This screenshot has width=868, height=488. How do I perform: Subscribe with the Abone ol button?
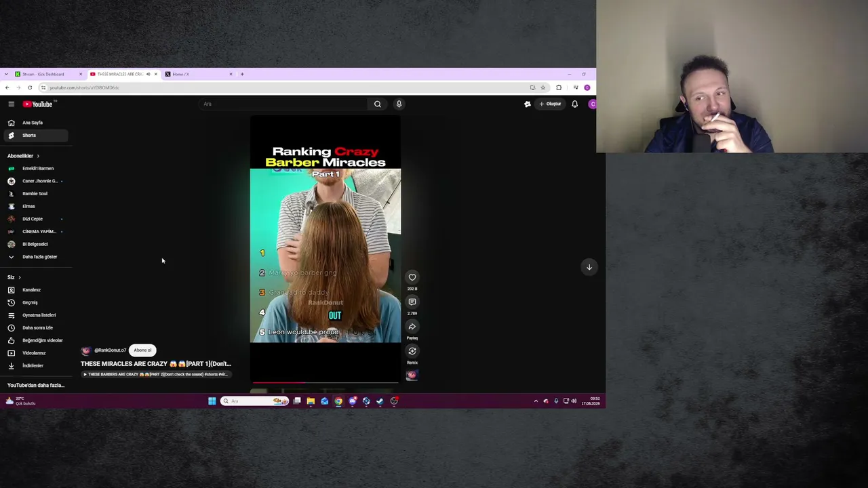142,350
